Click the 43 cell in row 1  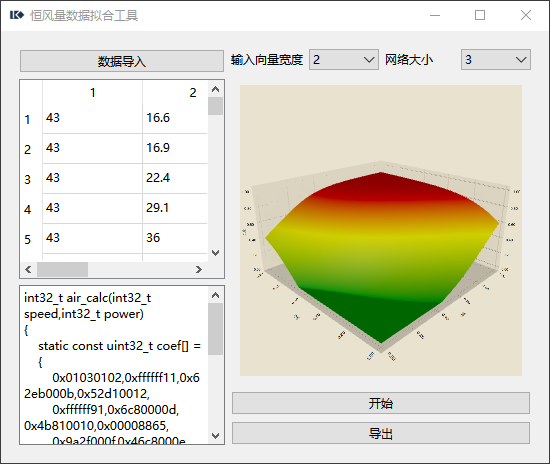coord(93,119)
